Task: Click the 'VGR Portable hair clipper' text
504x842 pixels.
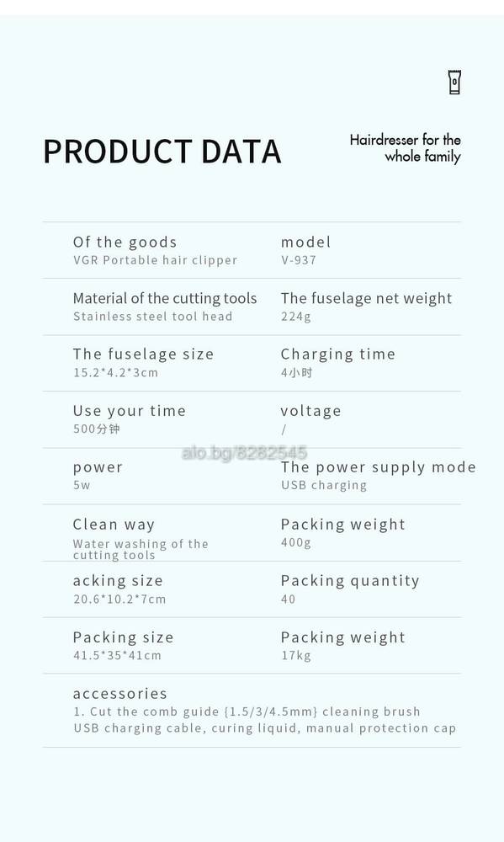Action: (155, 260)
